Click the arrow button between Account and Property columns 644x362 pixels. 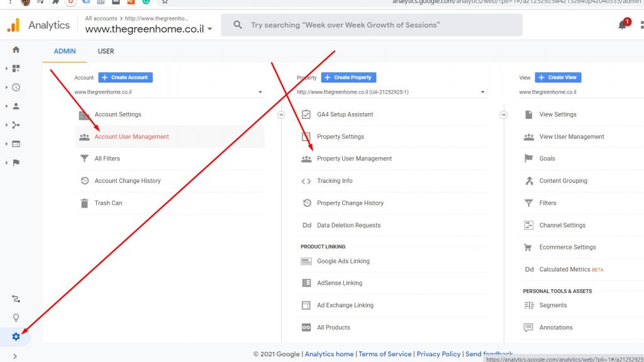coord(281,115)
